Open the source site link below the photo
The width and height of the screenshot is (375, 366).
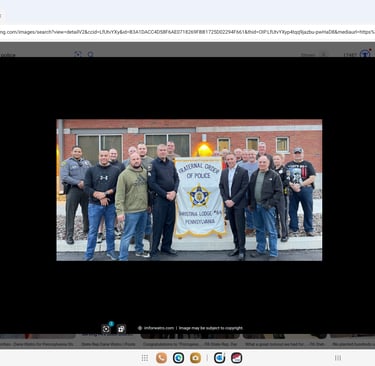pyautogui.click(x=159, y=328)
